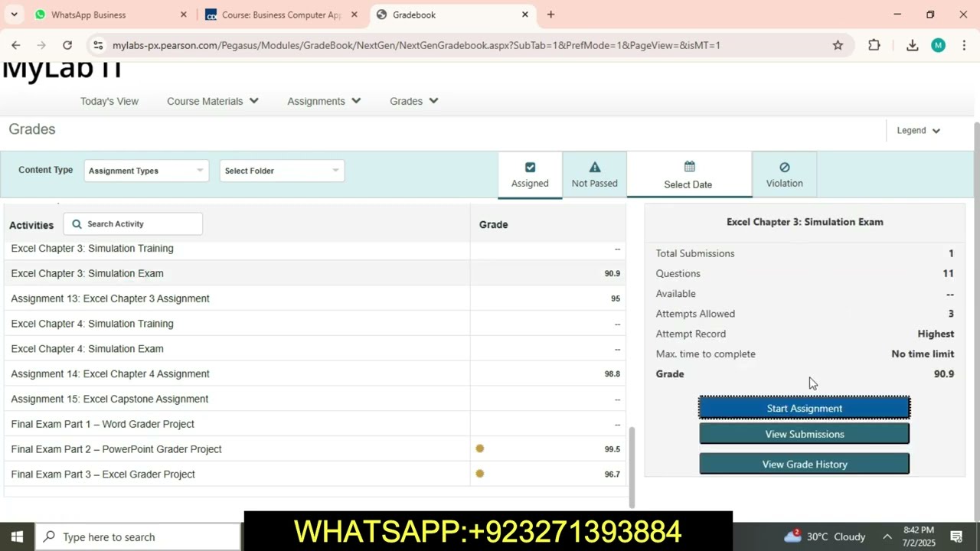Click the Start Assignment button

tap(805, 408)
